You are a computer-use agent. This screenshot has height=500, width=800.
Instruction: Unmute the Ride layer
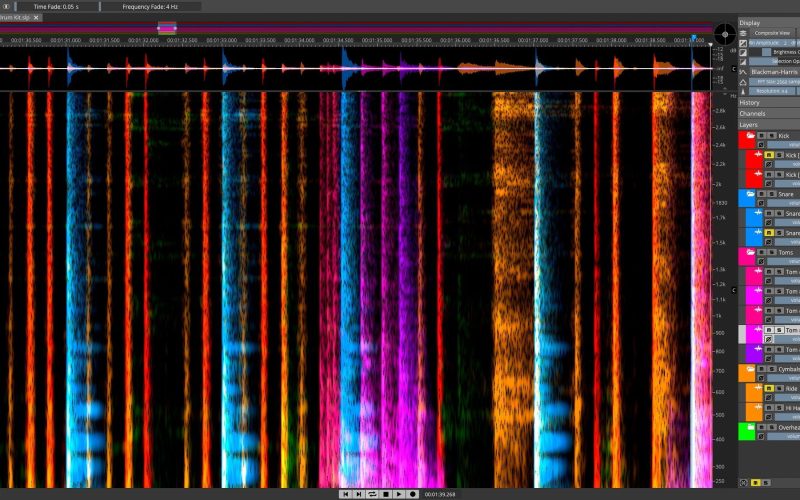coord(769,388)
